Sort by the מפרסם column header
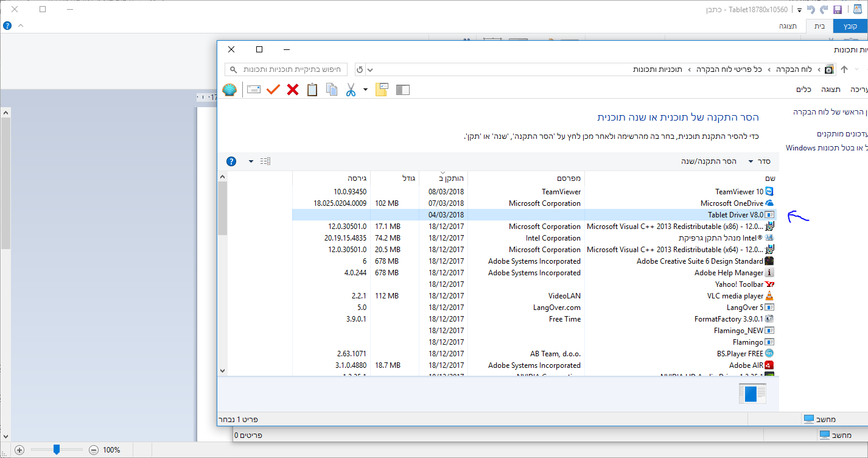This screenshot has width=868, height=458. click(526, 178)
